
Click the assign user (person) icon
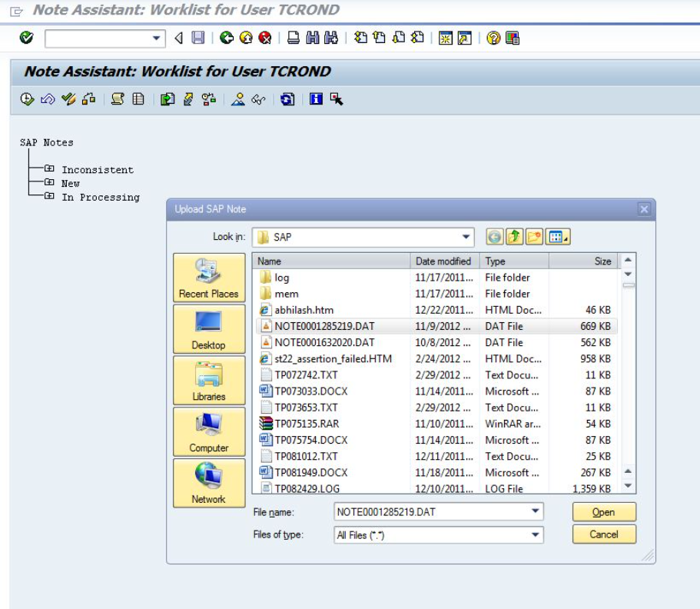(238, 98)
